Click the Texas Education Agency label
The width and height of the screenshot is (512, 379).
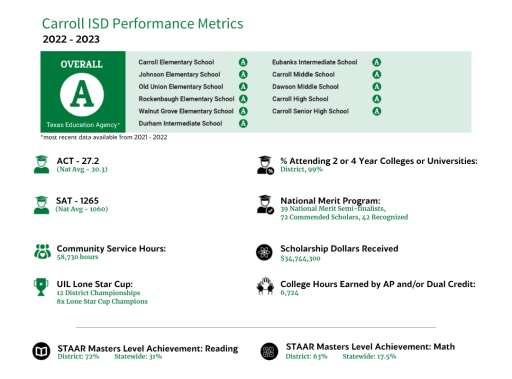(x=83, y=125)
